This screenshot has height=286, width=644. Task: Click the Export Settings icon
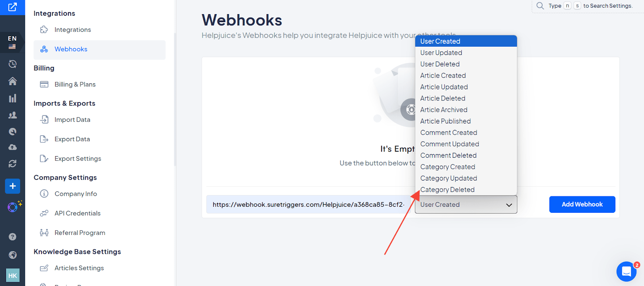44,158
